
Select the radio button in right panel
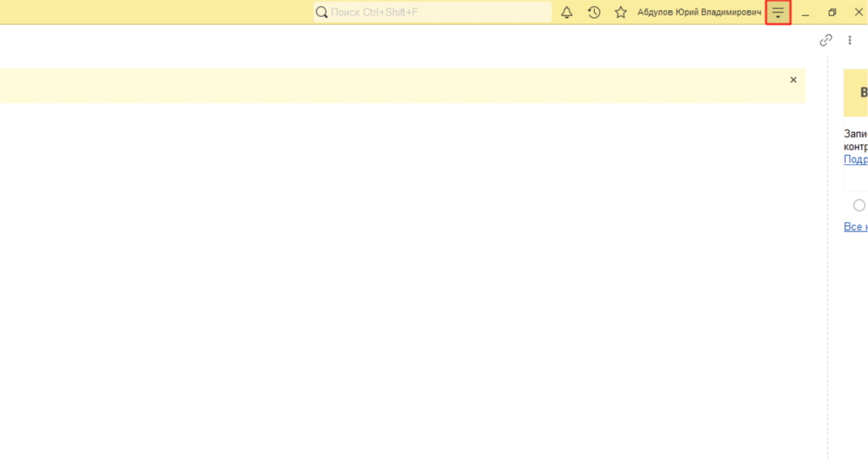click(859, 205)
